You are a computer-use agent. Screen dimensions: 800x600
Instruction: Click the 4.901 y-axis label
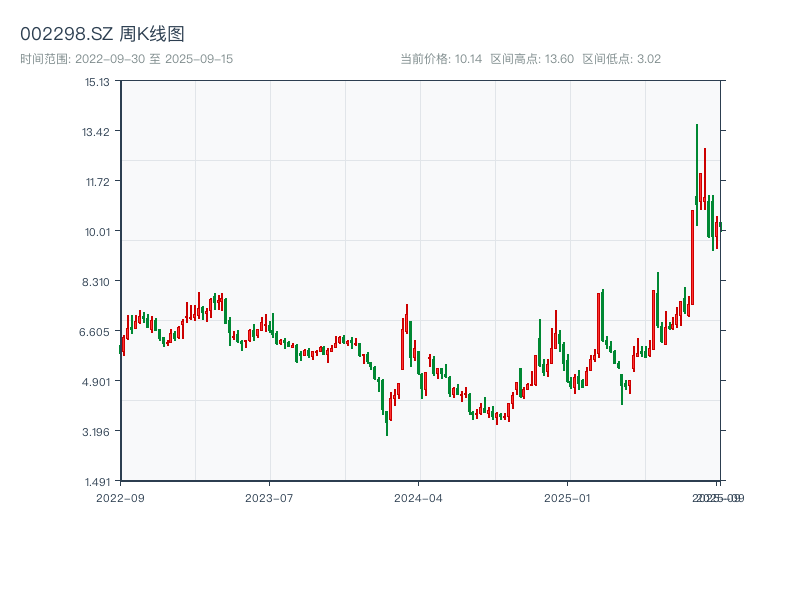pyautogui.click(x=96, y=382)
